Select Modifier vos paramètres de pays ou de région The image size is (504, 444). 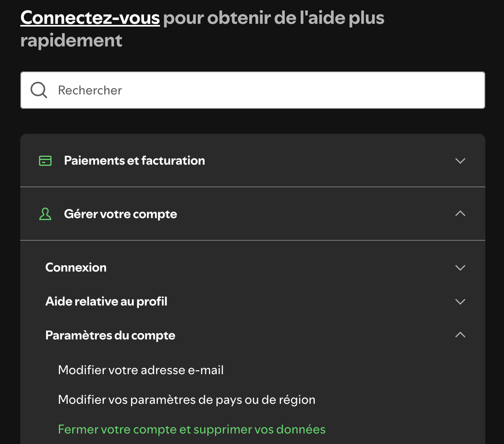(186, 400)
